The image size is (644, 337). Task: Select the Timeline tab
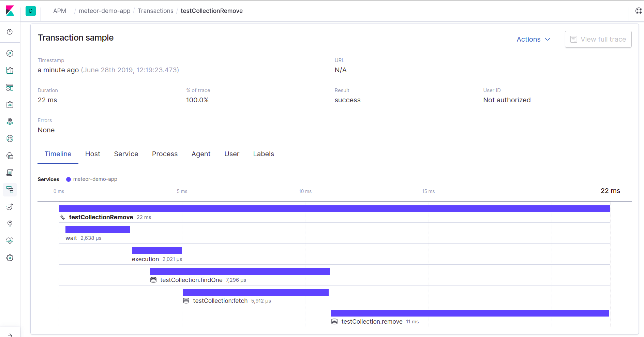click(x=58, y=154)
